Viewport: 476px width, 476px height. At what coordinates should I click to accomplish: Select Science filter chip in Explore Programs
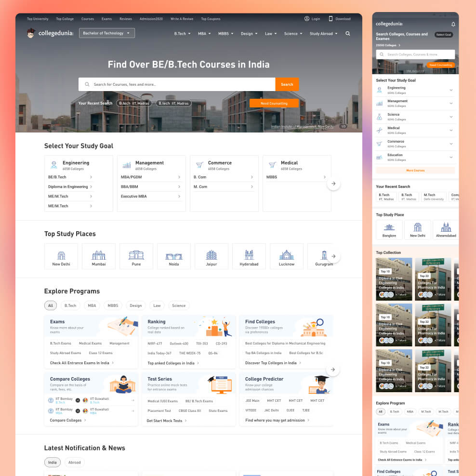[x=179, y=305]
